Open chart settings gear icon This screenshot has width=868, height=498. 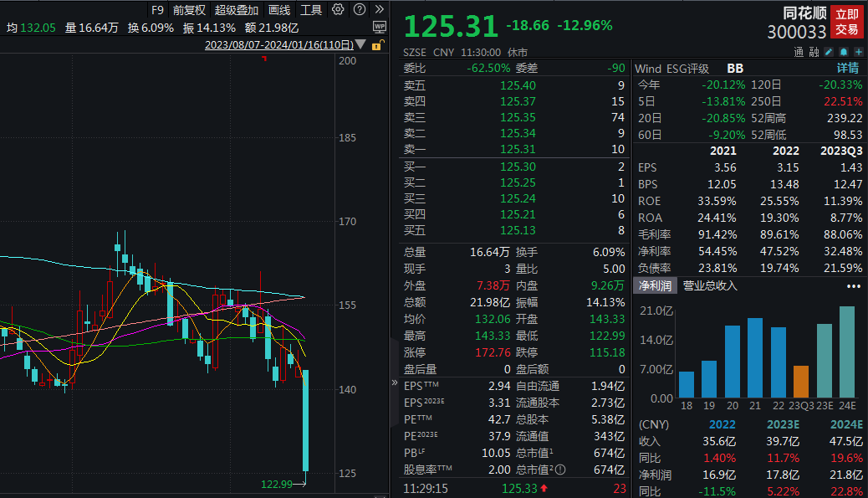click(x=338, y=9)
